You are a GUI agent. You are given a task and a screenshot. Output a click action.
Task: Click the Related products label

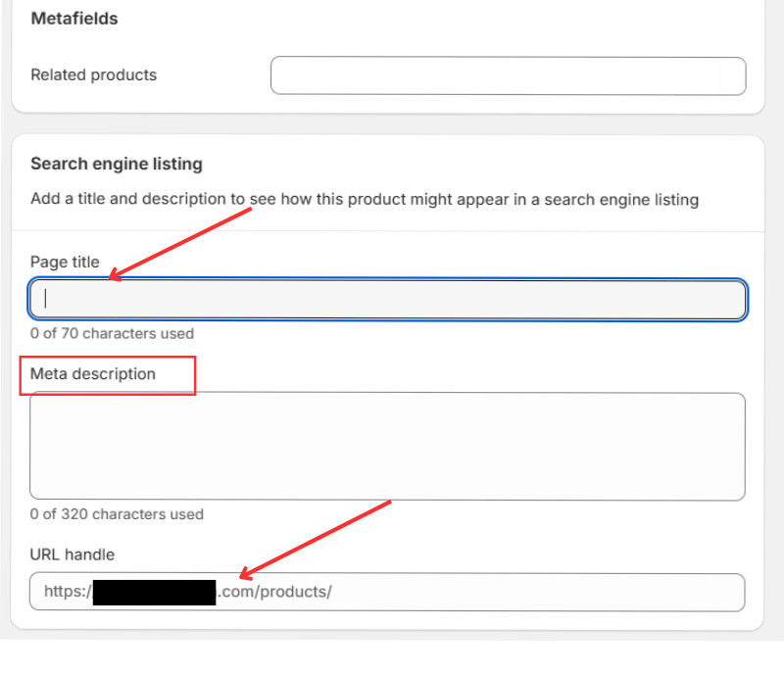[94, 75]
